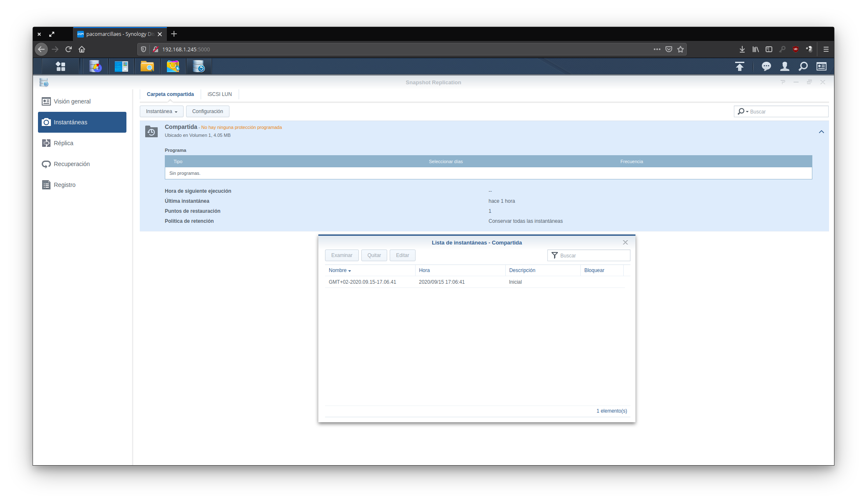Image resolution: width=867 pixels, height=504 pixels.
Task: Open the user account options icon
Action: pyautogui.click(x=784, y=66)
